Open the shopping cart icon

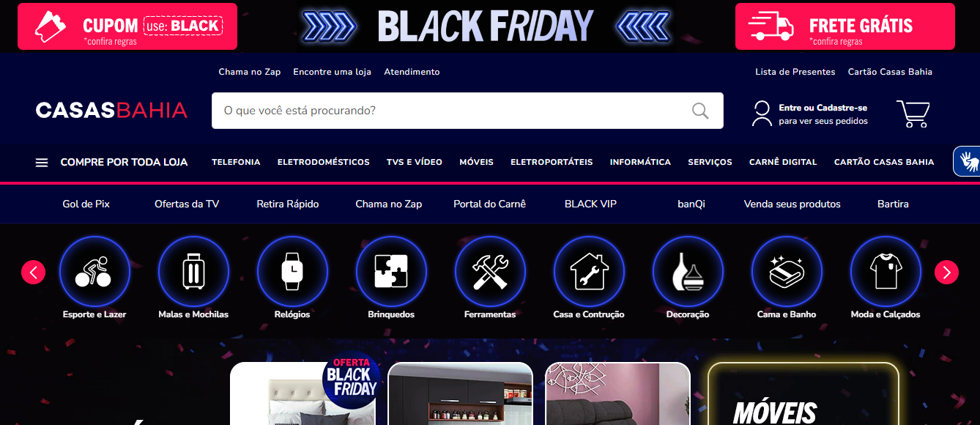913,114
